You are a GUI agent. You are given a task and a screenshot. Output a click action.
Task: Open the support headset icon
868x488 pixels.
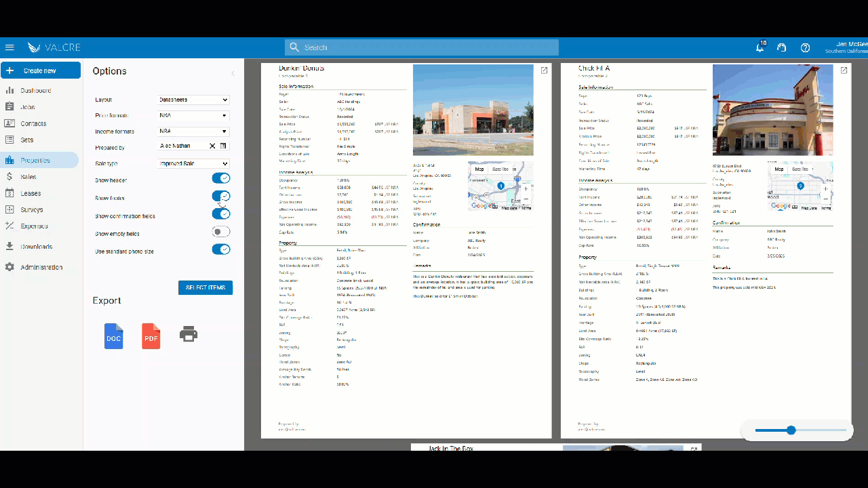[782, 47]
